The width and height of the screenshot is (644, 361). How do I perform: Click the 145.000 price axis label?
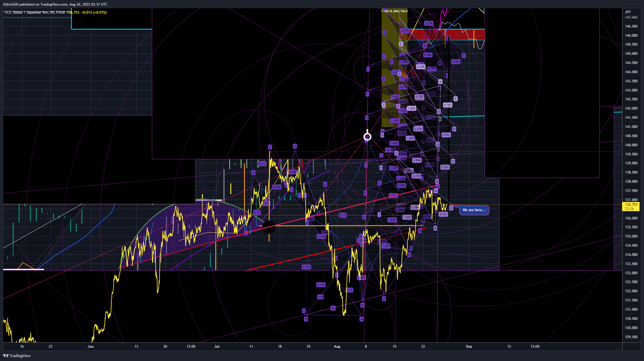pyautogui.click(x=631, y=54)
